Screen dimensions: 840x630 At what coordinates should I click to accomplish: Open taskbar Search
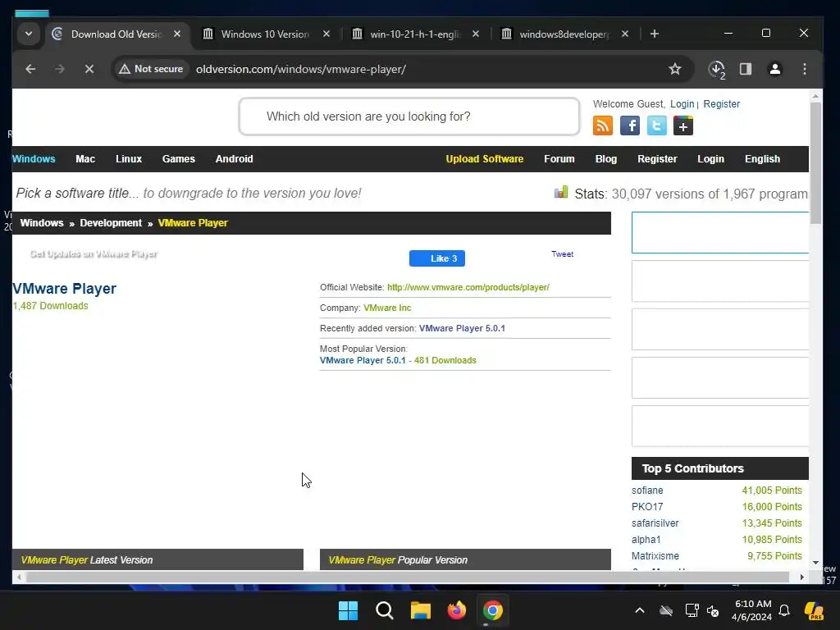384,610
